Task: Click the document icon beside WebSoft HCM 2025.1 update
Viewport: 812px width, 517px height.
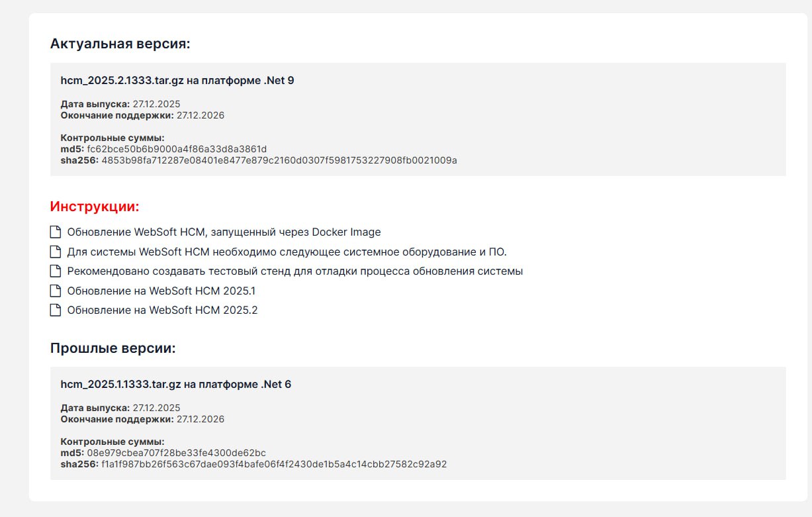Action: pos(56,291)
